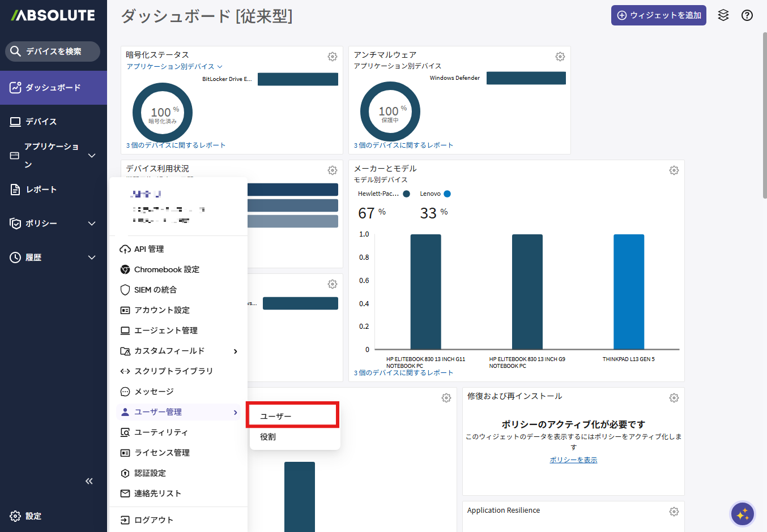Viewport: 767px width, 532px height.
Task: Open the ポリシーを表示 link
Action: 573,460
